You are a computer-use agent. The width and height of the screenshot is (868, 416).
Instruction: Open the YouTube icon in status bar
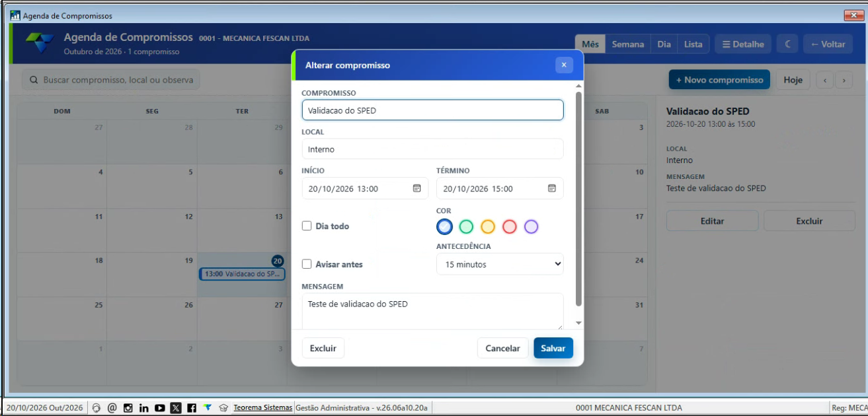click(159, 408)
